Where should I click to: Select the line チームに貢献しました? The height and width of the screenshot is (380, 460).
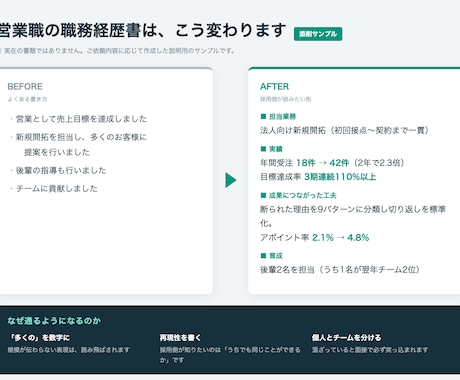tap(57, 188)
